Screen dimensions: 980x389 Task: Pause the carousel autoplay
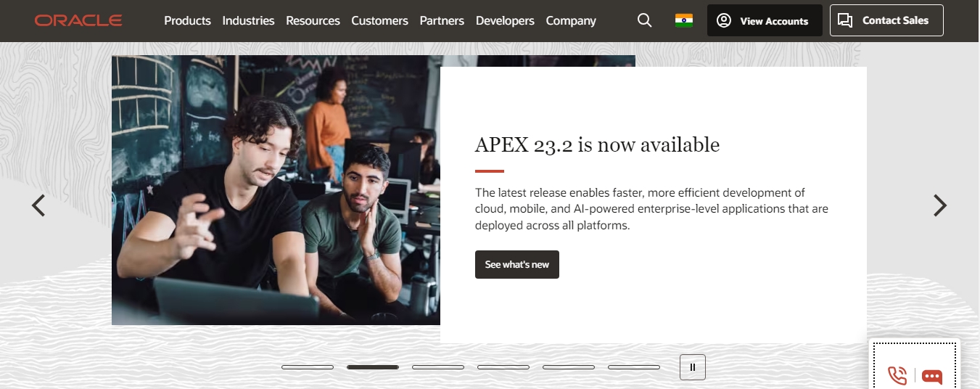[x=693, y=367]
